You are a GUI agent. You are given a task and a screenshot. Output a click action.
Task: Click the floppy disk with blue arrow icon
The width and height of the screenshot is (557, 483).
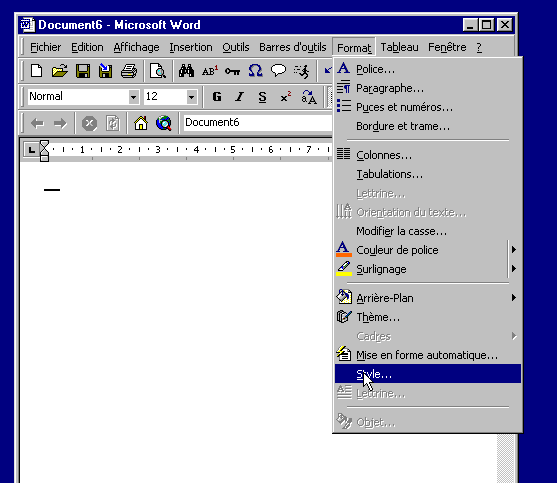[x=106, y=71]
